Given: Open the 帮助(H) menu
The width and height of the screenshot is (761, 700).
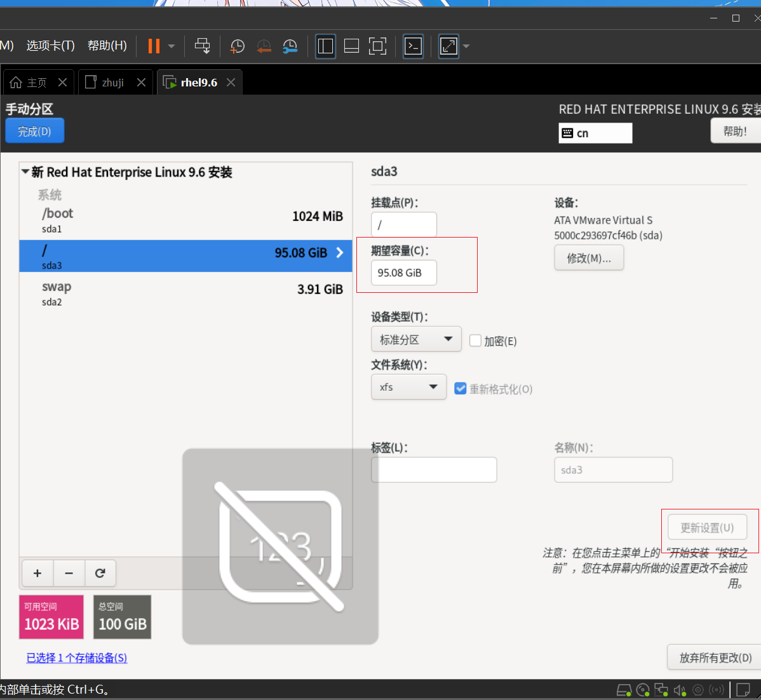Looking at the screenshot, I should click(107, 46).
